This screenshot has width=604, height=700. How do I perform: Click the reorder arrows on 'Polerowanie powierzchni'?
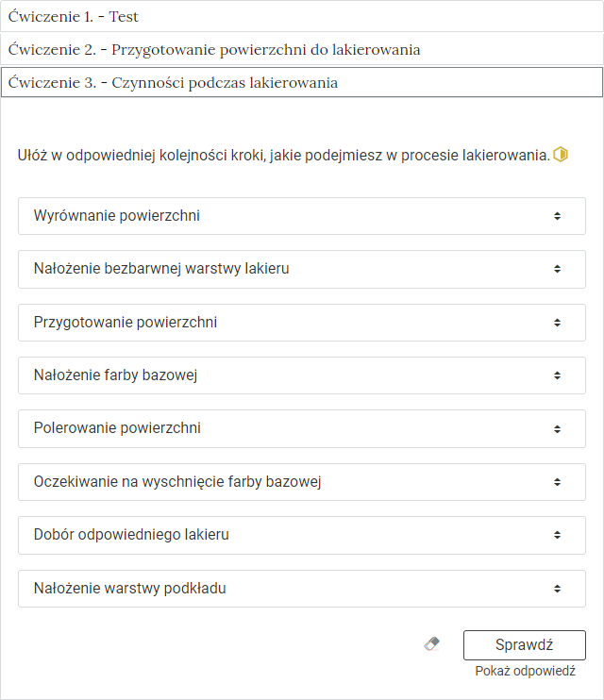[x=558, y=428]
